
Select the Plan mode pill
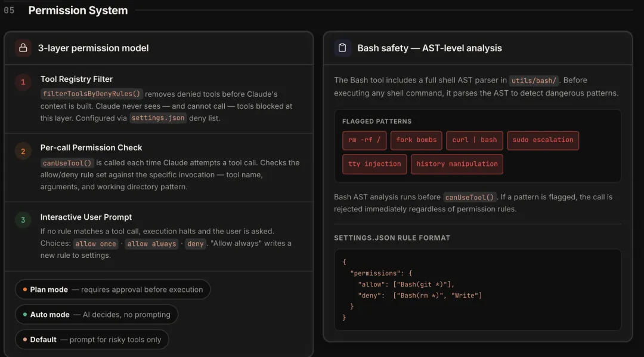[113, 290]
